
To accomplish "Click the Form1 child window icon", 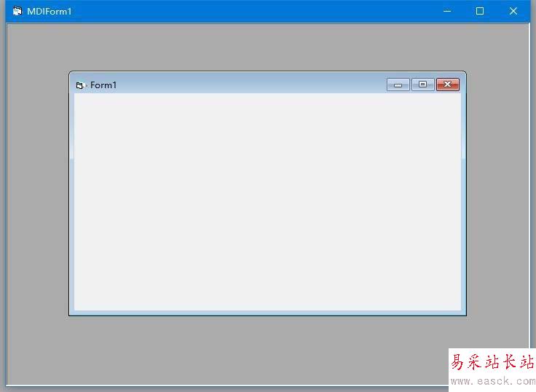I will (79, 85).
